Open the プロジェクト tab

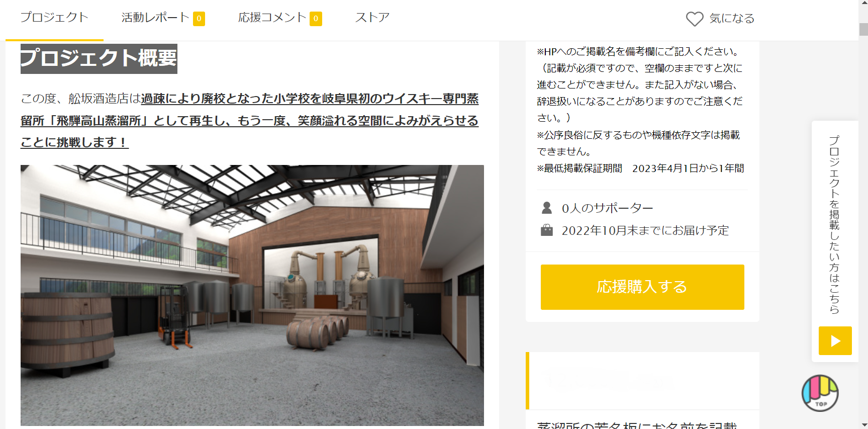pyautogui.click(x=54, y=18)
